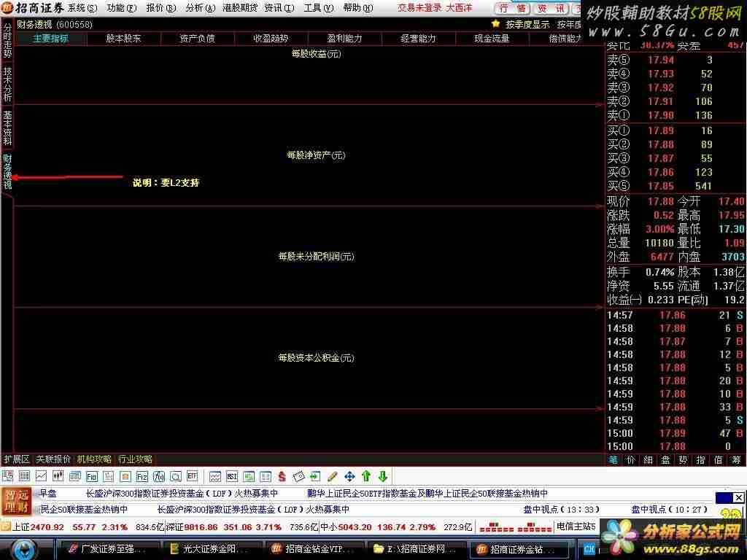Open the quote list table icon
Screen dimensions: 747x560
click(24, 475)
